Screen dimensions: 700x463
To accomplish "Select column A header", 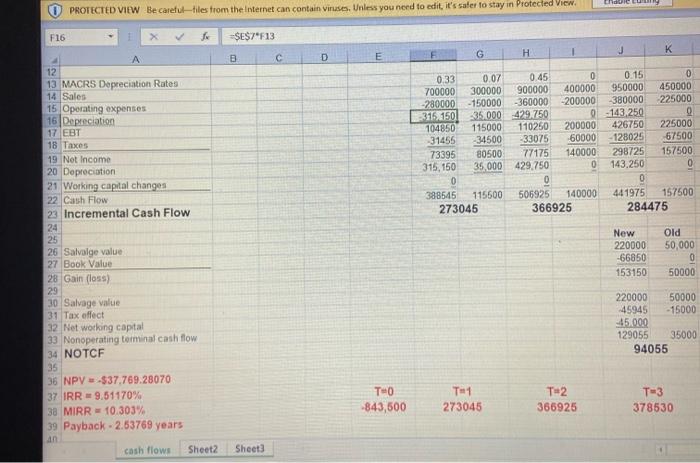I will (x=136, y=59).
